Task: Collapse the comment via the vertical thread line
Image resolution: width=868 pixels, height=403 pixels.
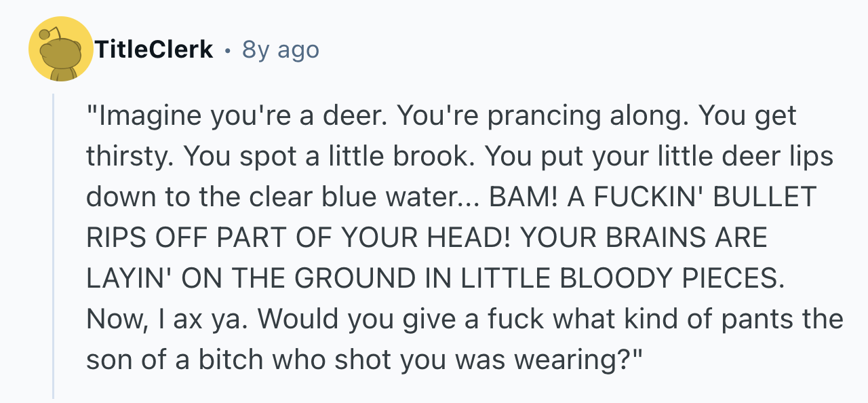Action: [x=54, y=246]
